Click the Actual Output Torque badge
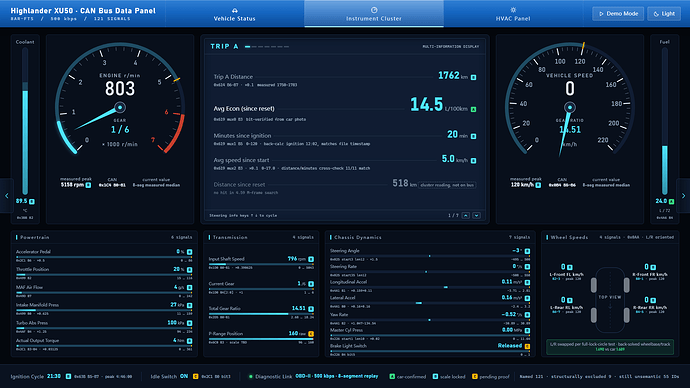The width and height of the screenshot is (690, 388). [x=190, y=341]
